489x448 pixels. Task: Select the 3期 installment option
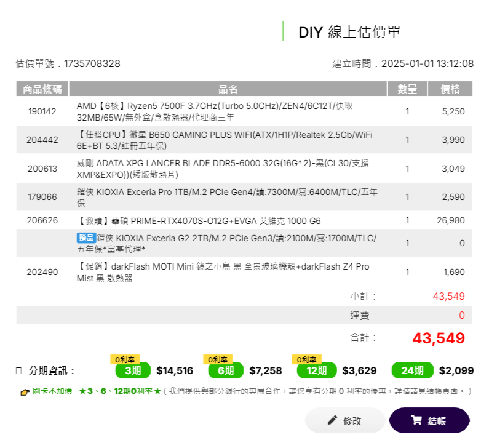click(x=133, y=370)
